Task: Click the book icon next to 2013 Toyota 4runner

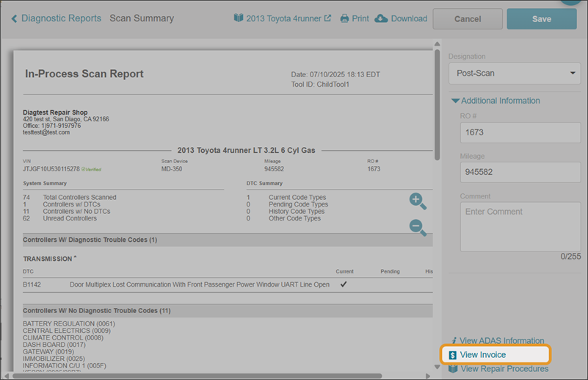Action: [x=238, y=18]
